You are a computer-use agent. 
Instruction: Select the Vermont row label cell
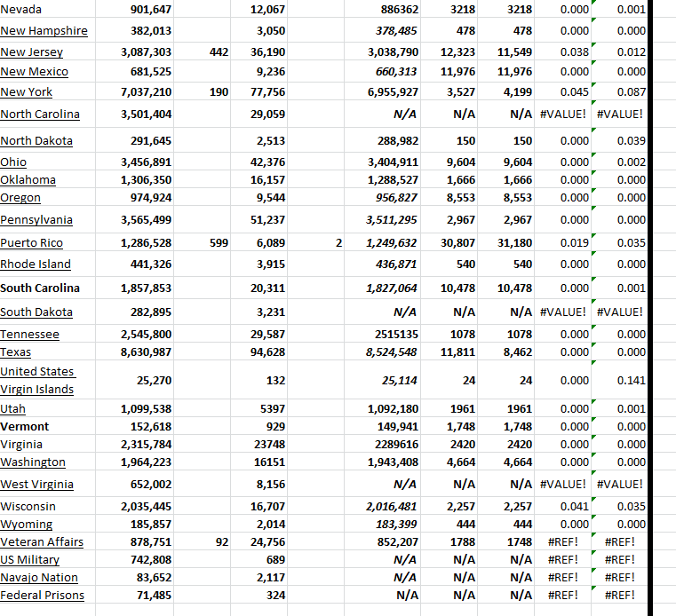25,426
